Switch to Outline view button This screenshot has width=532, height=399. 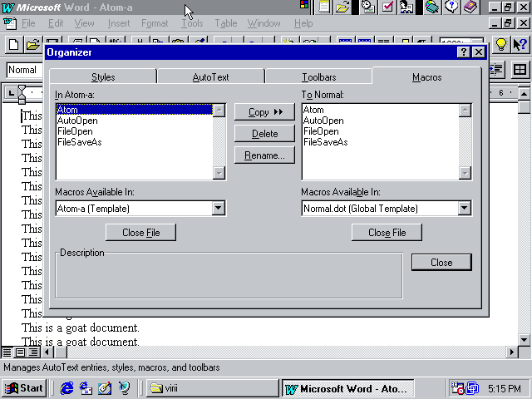click(x=33, y=352)
